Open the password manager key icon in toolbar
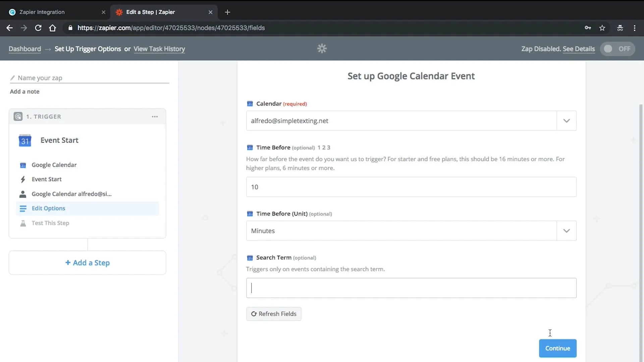Viewport: 644px width, 362px height. [588, 28]
